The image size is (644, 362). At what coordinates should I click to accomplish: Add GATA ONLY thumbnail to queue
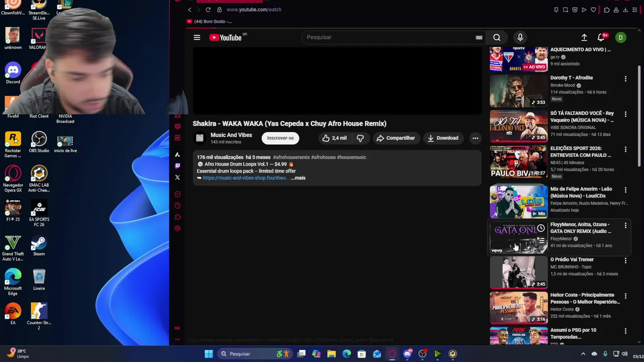[540, 241]
